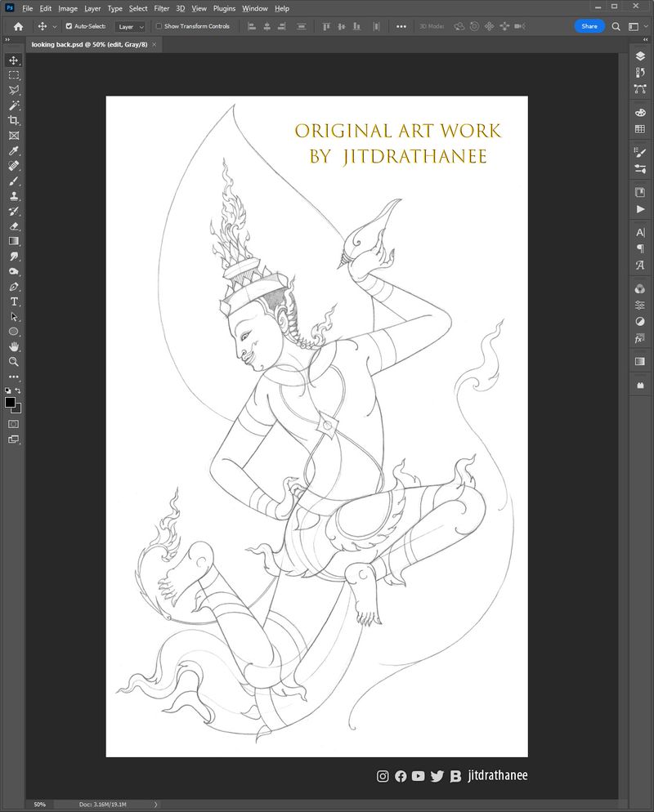This screenshot has width=654, height=812.
Task: Set the background color swatch
Action: [19, 409]
